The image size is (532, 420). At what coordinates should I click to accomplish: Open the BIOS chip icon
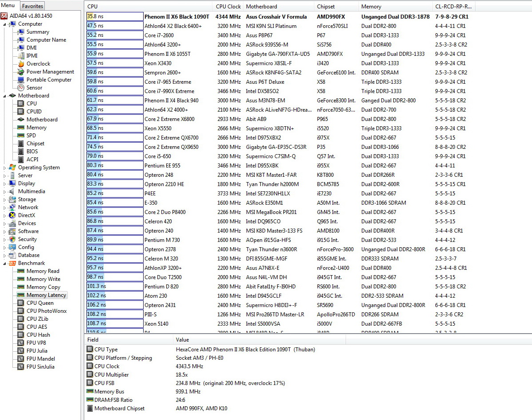[x=20, y=152]
